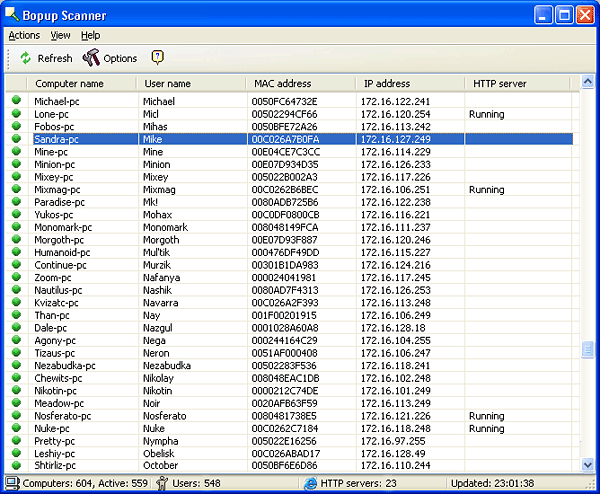Click the green status icon for Tizaus-pc
The height and width of the screenshot is (494, 600).
coord(16,352)
